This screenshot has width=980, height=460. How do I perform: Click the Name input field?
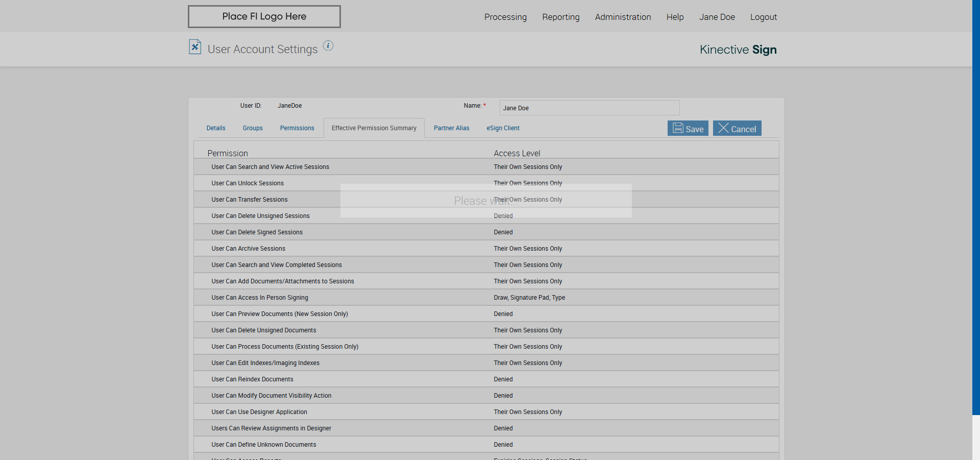click(x=589, y=108)
